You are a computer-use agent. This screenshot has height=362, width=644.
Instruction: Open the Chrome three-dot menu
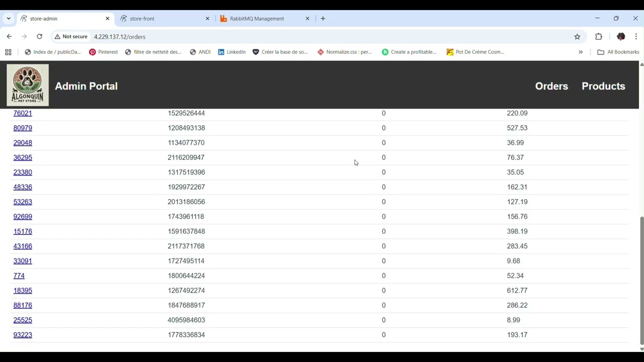636,37
